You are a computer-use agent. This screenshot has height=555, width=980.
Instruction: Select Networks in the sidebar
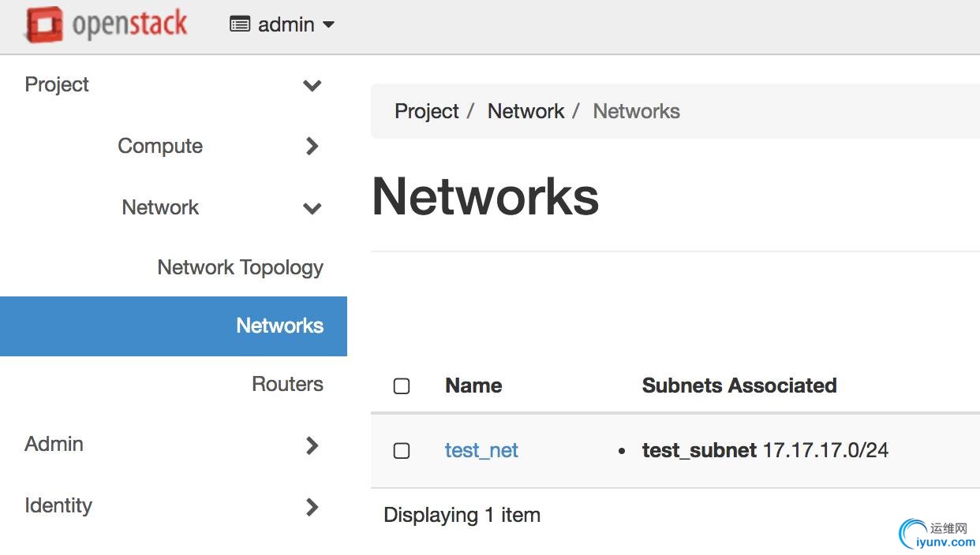(279, 326)
